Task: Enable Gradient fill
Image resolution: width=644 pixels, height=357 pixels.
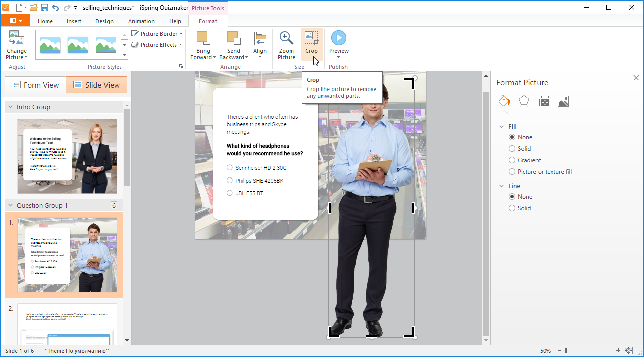Action: tap(511, 160)
